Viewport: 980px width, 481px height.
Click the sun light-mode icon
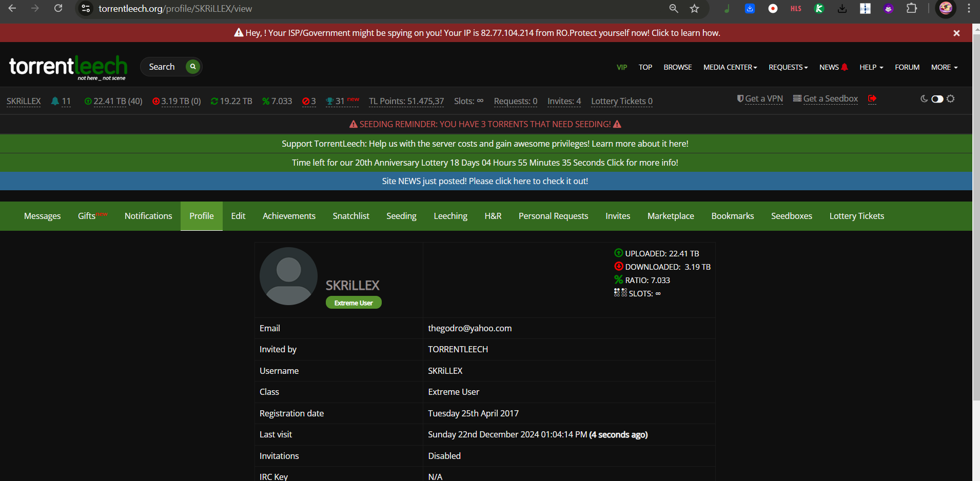[951, 99]
